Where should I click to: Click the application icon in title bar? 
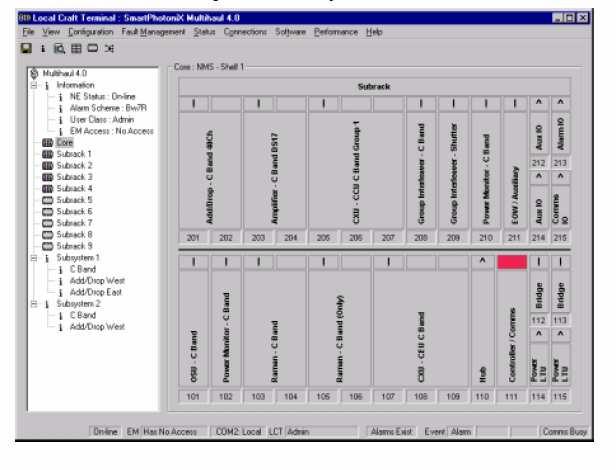(25, 18)
